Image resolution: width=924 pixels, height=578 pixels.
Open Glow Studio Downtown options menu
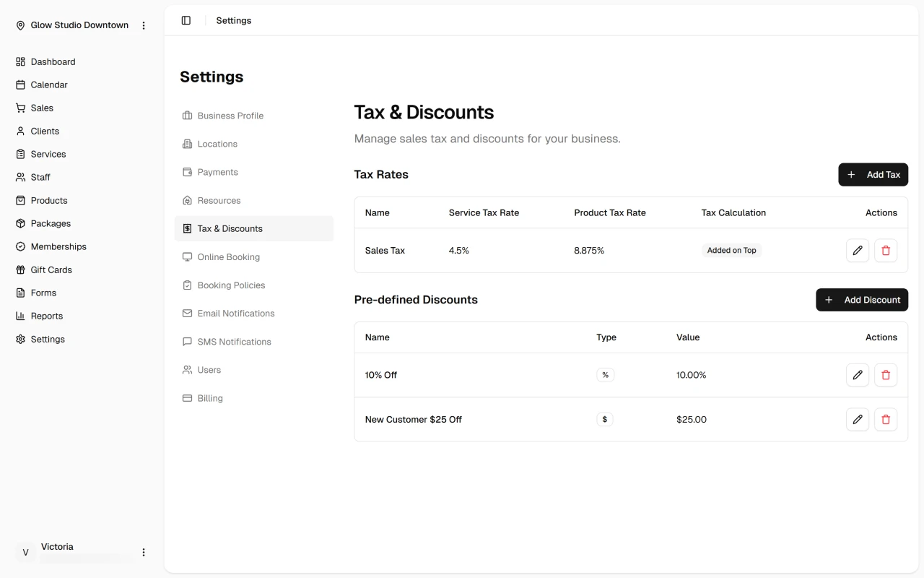[x=144, y=25]
